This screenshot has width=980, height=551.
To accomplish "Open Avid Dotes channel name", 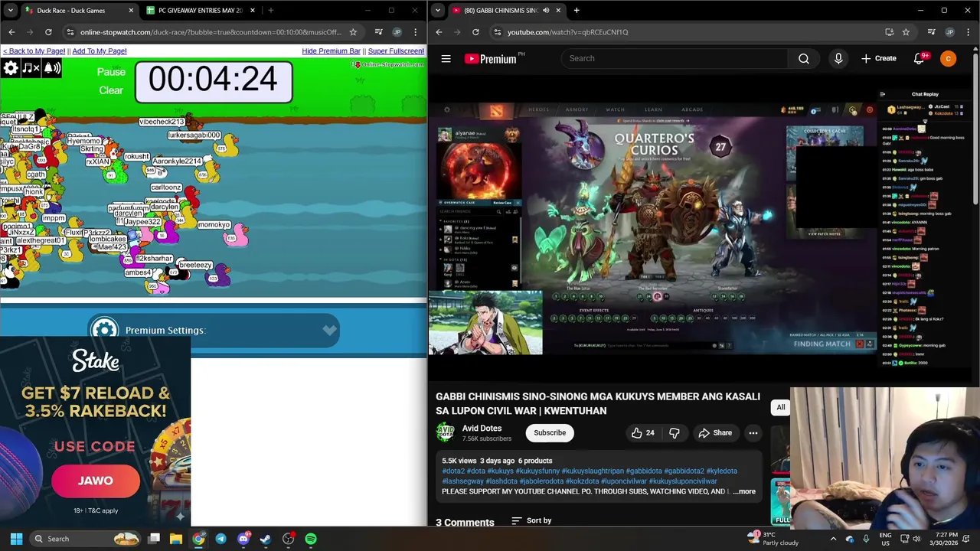I will pos(482,428).
